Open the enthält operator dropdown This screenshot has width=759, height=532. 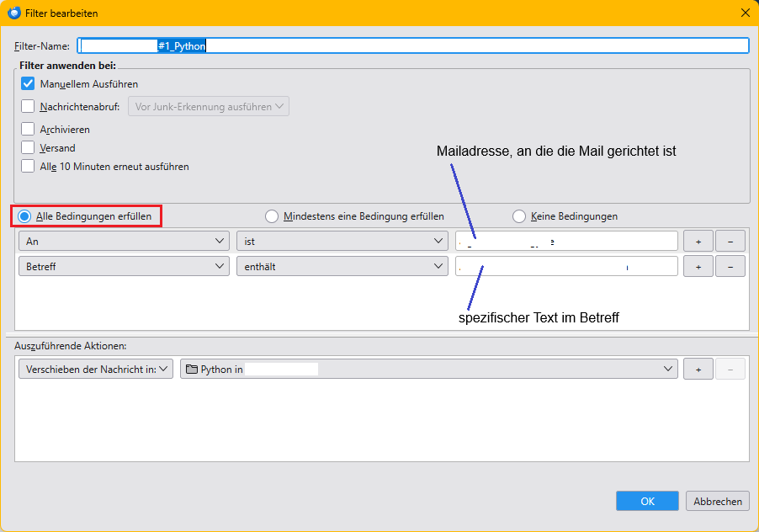coord(342,266)
